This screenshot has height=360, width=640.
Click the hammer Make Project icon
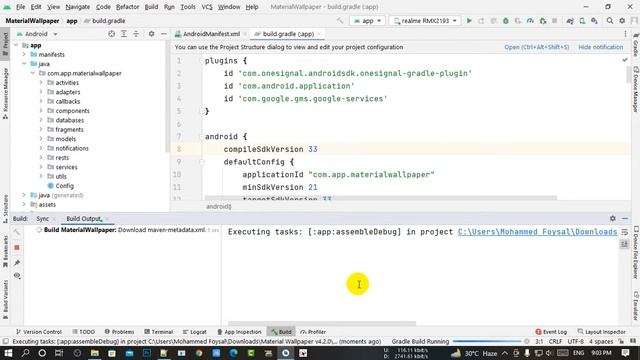coord(340,20)
